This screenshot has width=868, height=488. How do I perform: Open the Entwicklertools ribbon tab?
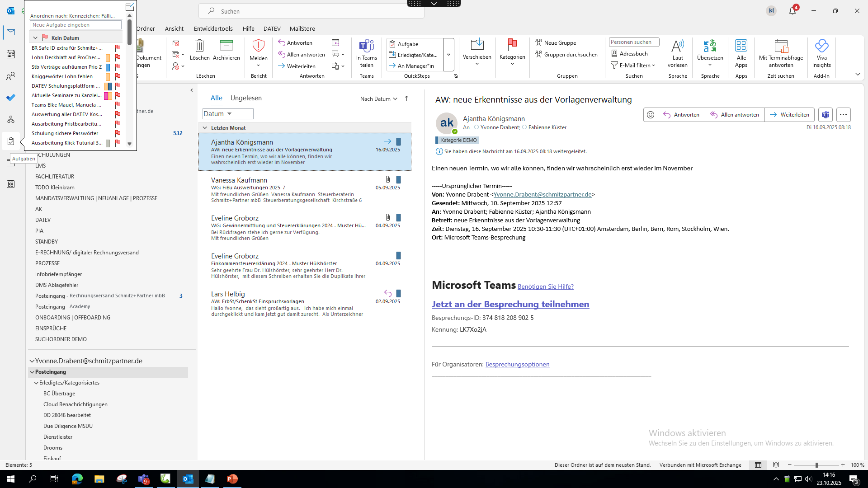pos(213,28)
